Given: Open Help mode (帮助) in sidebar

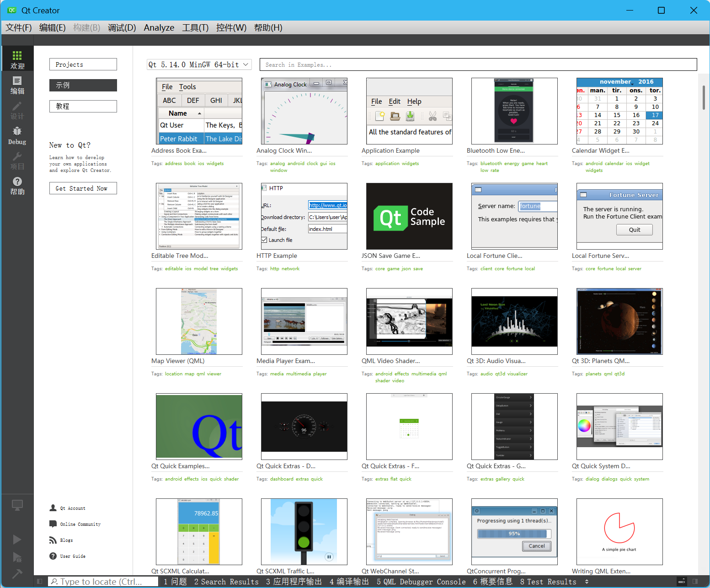Looking at the screenshot, I should pyautogui.click(x=17, y=186).
